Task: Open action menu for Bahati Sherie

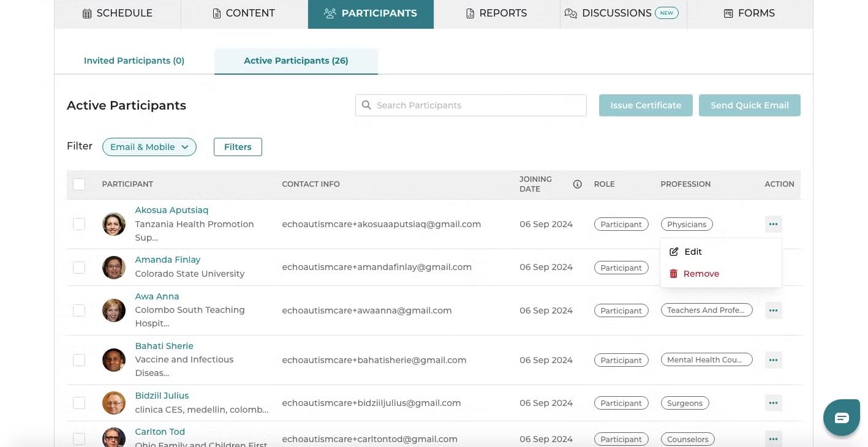Action: coord(773,360)
